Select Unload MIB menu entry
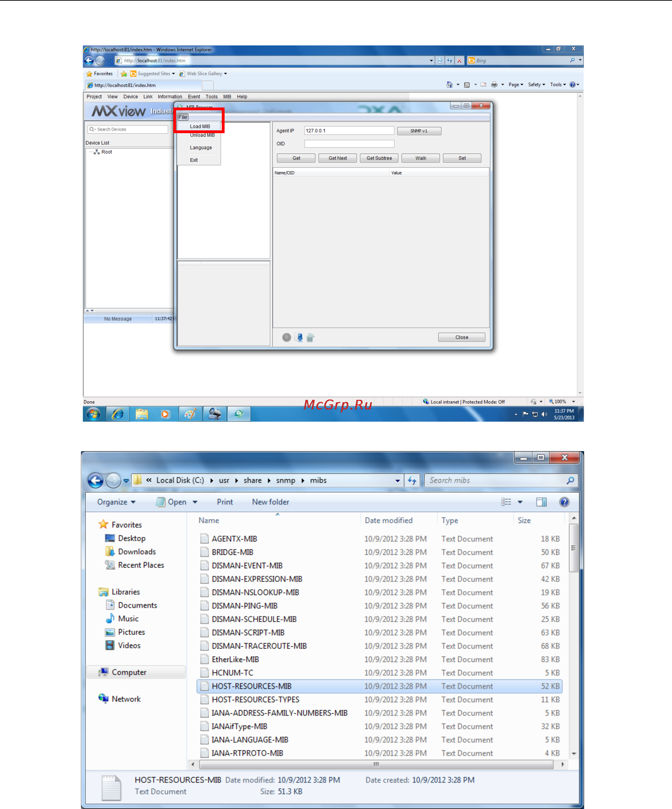Viewport: 672px width, 809px height. pyautogui.click(x=202, y=135)
